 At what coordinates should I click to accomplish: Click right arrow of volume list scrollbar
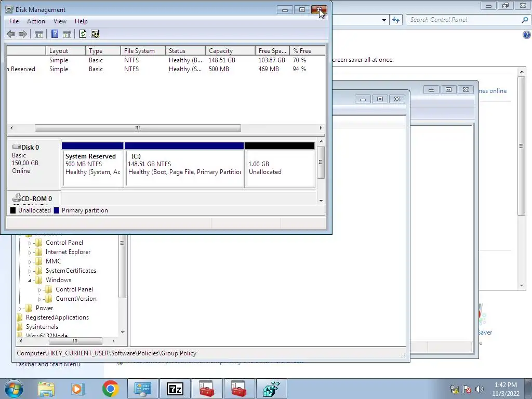click(x=321, y=128)
